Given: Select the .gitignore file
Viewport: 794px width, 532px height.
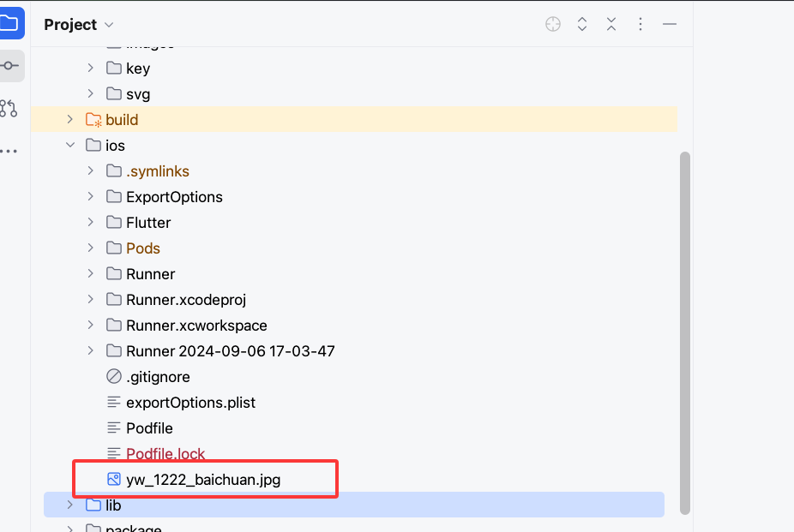Looking at the screenshot, I should pos(158,377).
